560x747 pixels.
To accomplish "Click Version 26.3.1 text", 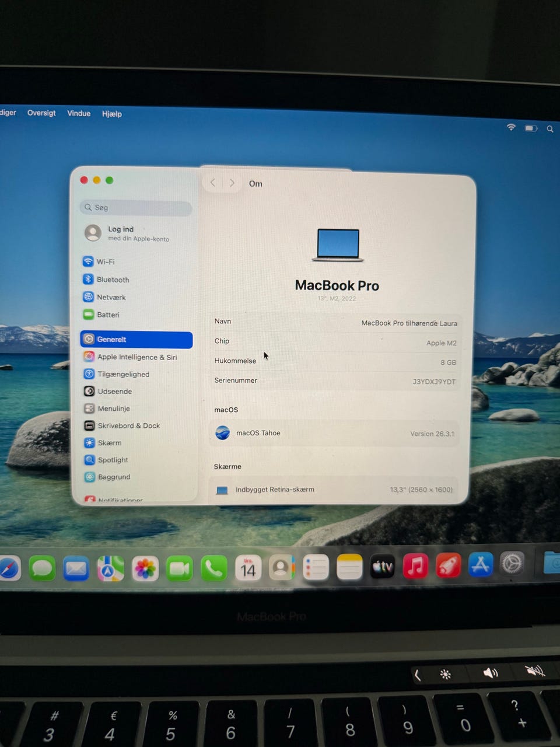I will (432, 434).
